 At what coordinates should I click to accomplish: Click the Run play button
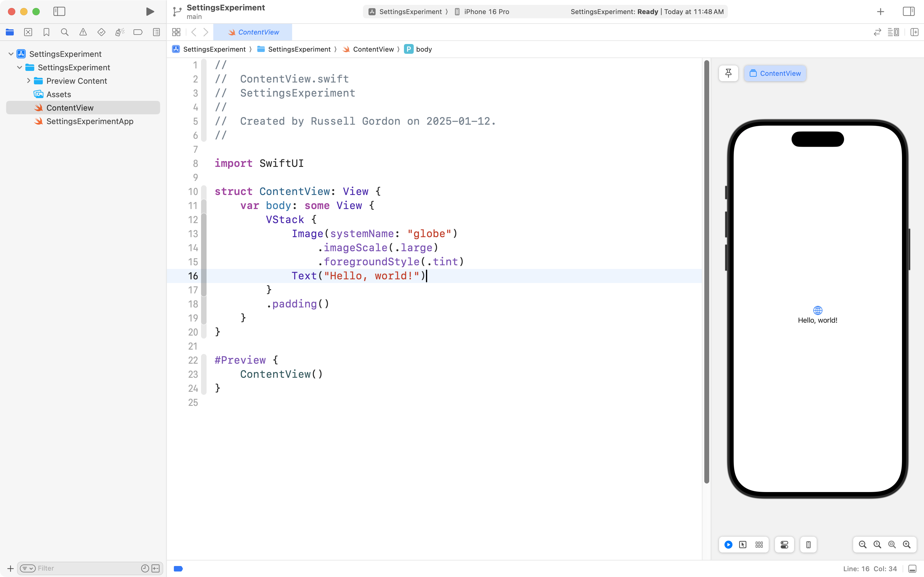150,11
